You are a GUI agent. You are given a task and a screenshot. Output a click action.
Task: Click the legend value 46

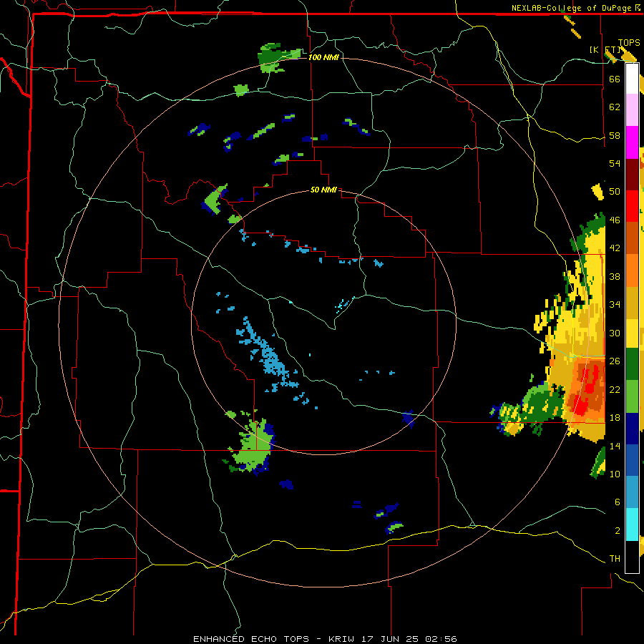coord(615,220)
